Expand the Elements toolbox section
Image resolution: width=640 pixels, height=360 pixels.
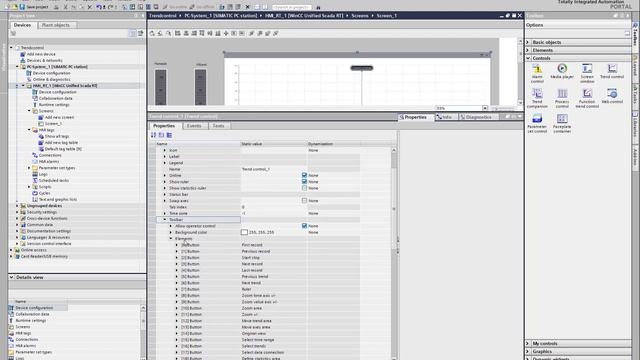[528, 50]
